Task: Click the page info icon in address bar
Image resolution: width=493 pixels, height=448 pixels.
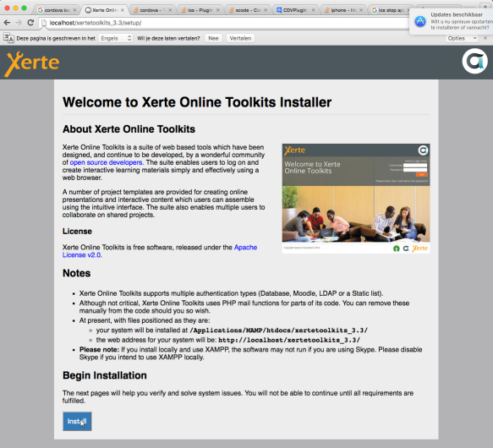Action: click(x=44, y=23)
